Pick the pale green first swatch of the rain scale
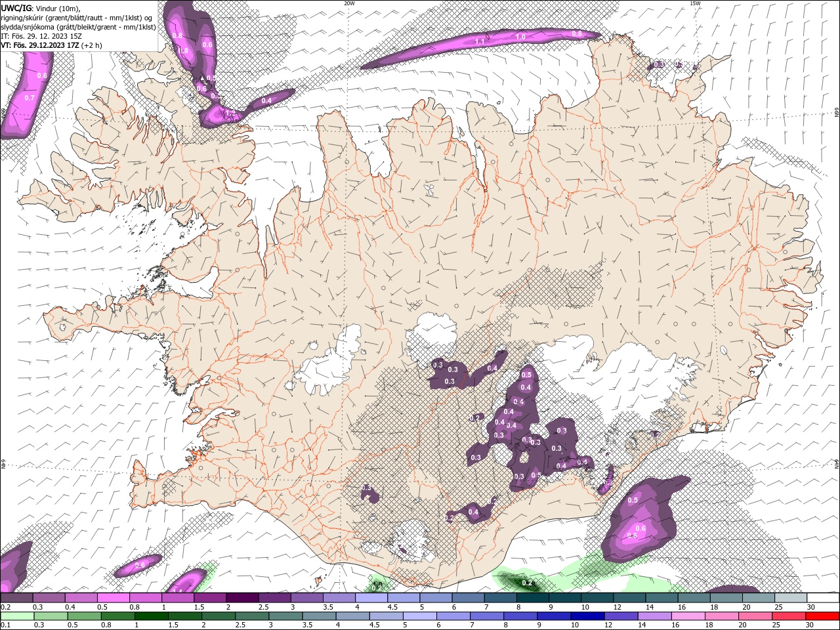Viewport: 840px width, 630px height. click(x=16, y=616)
